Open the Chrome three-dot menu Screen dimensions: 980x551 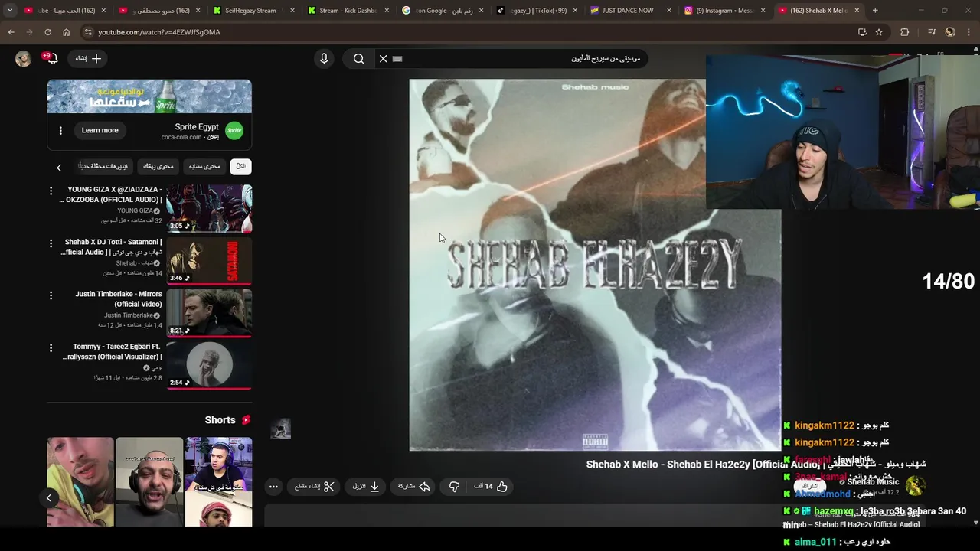coord(969,32)
